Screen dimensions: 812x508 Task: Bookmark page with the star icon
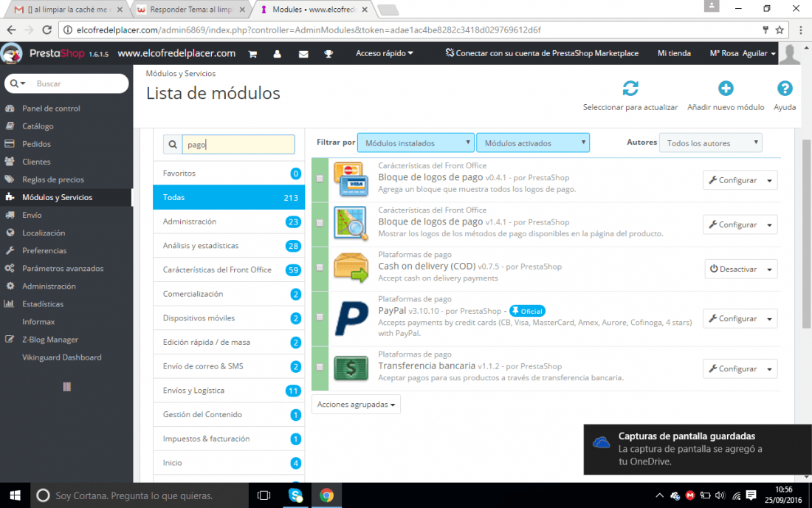(x=780, y=30)
